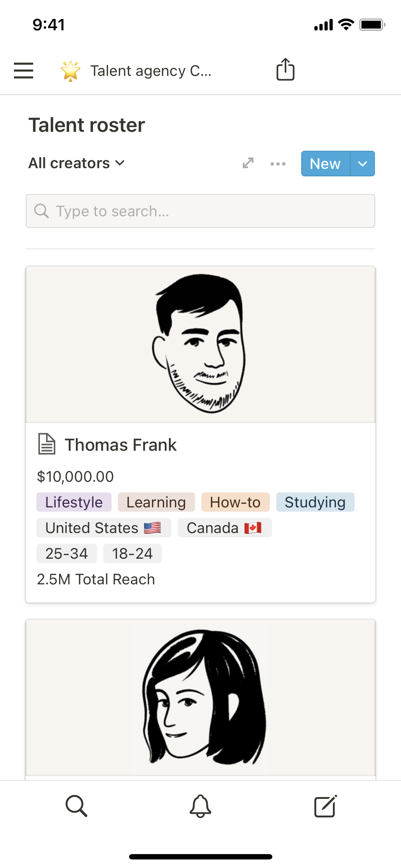Viewport: 401px width, 868px height.
Task: Open the New button dropdown arrow
Action: click(x=363, y=164)
